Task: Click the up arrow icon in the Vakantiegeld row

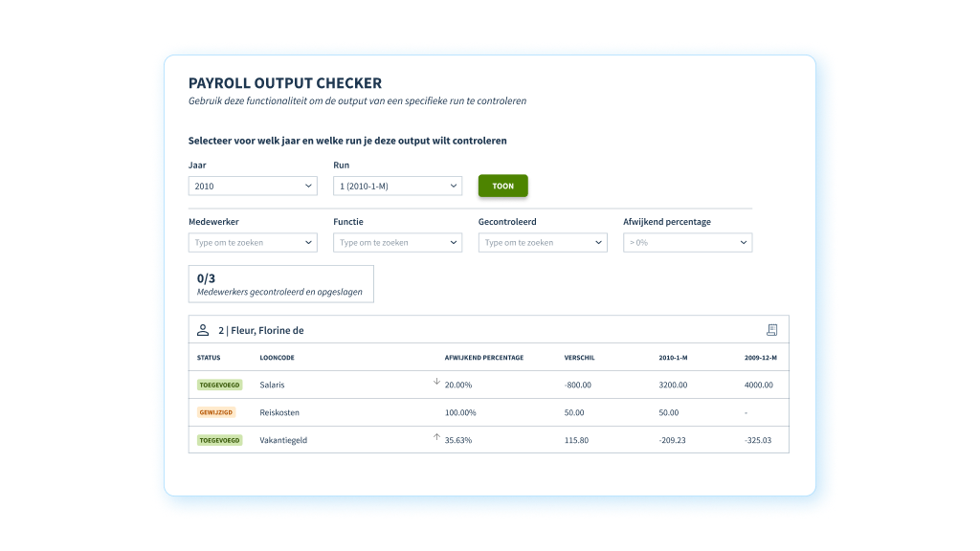Action: pyautogui.click(x=436, y=436)
